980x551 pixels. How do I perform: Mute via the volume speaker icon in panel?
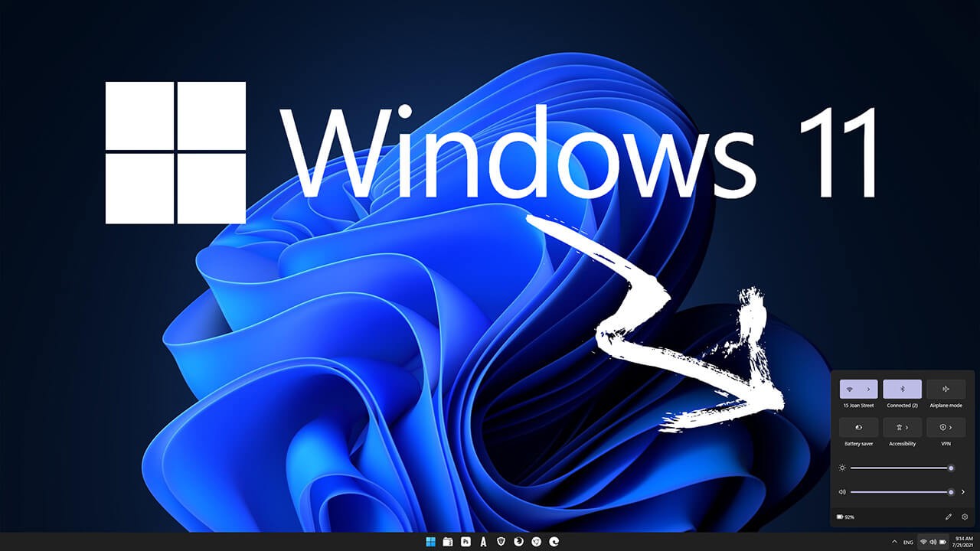tap(842, 492)
